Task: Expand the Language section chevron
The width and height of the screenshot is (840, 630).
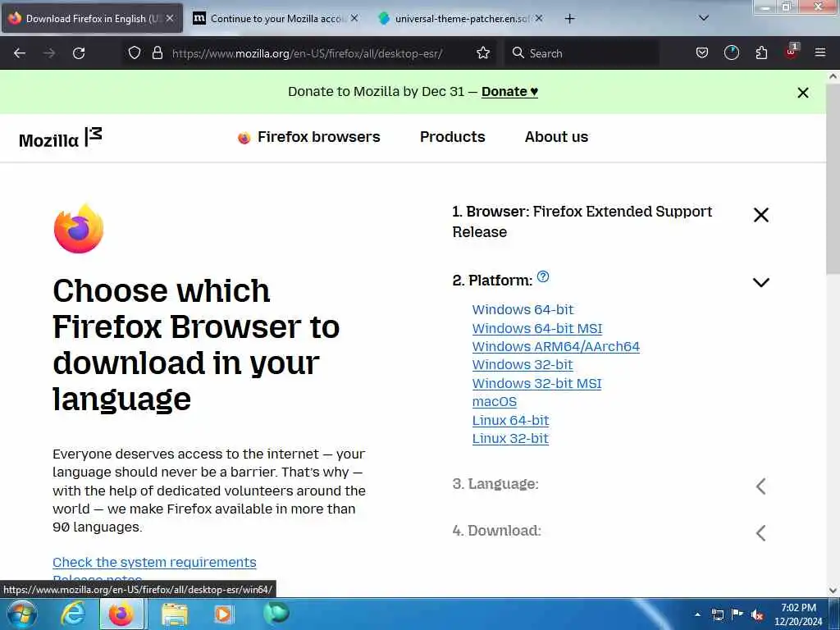Action: 760,486
